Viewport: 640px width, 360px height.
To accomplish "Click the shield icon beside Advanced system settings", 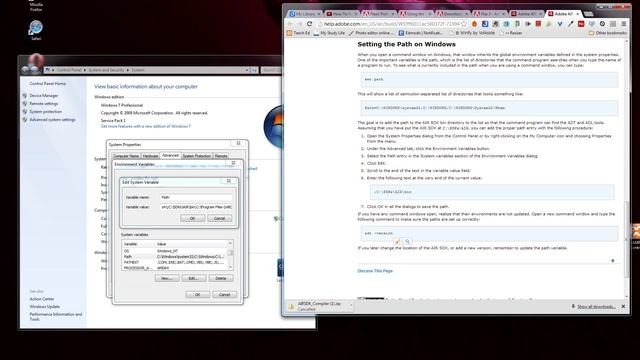I will pyautogui.click(x=25, y=120).
